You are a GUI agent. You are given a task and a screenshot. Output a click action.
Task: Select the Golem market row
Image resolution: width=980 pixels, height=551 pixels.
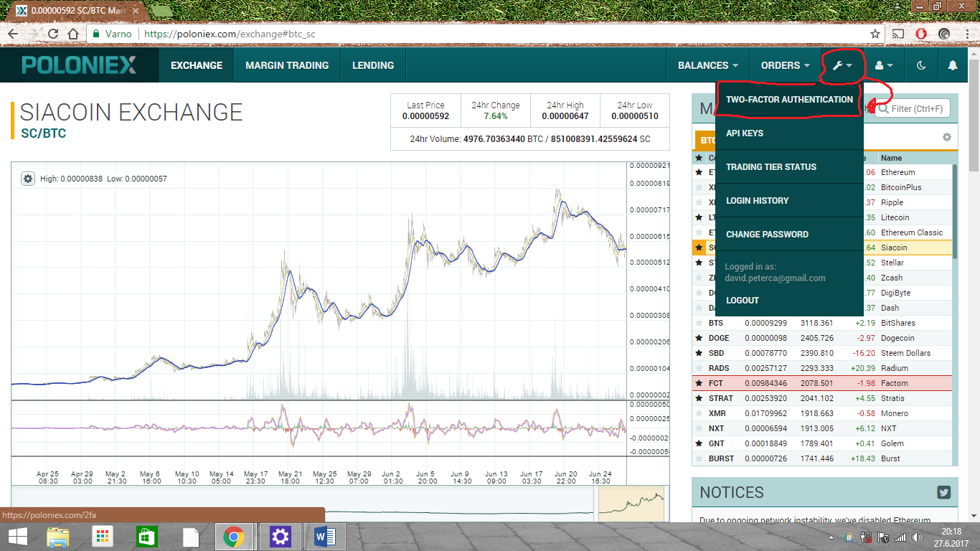point(822,443)
